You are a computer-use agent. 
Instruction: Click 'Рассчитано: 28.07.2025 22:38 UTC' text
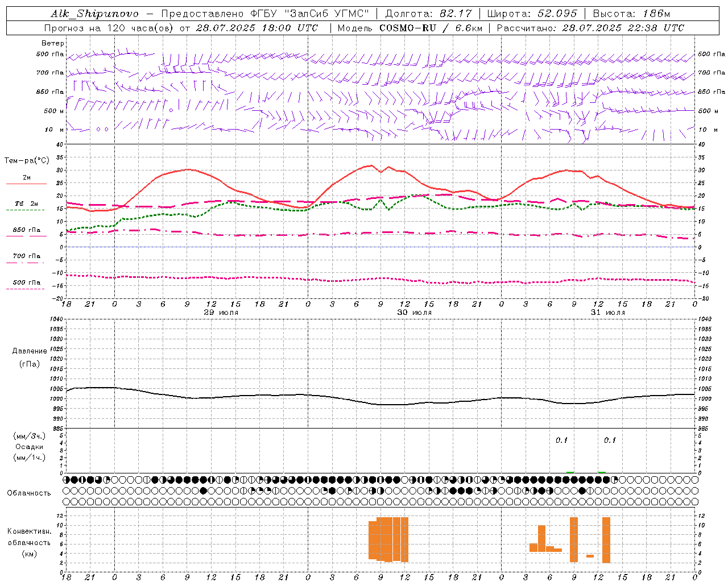tap(590, 28)
